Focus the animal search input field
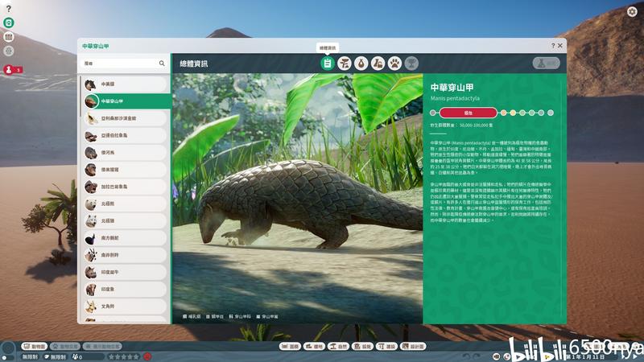The image size is (644, 362). [x=124, y=64]
